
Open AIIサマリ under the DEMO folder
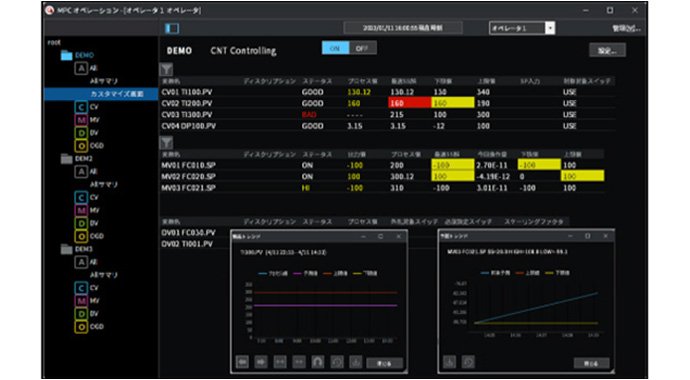click(104, 81)
